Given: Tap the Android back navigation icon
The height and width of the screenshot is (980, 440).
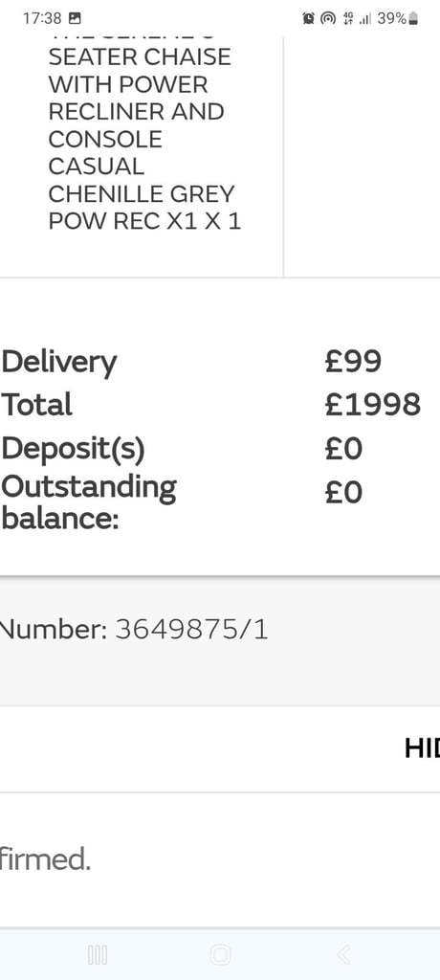Looking at the screenshot, I should (343, 954).
